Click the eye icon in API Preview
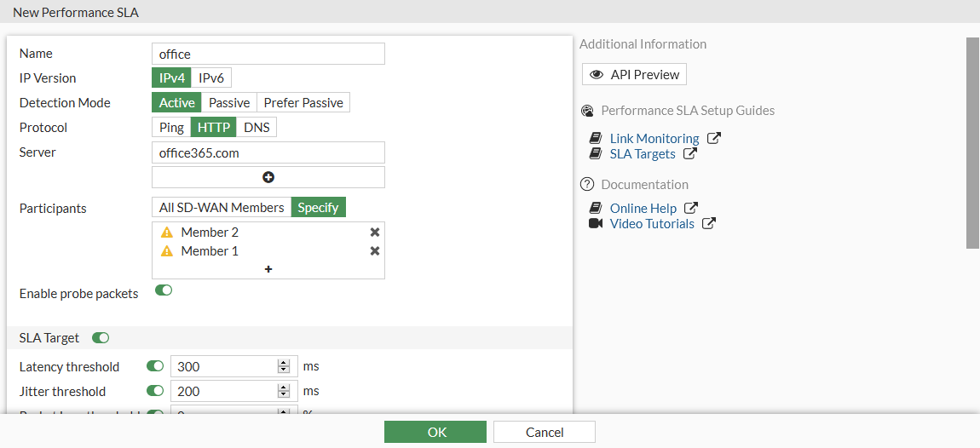This screenshot has height=448, width=980. point(597,75)
